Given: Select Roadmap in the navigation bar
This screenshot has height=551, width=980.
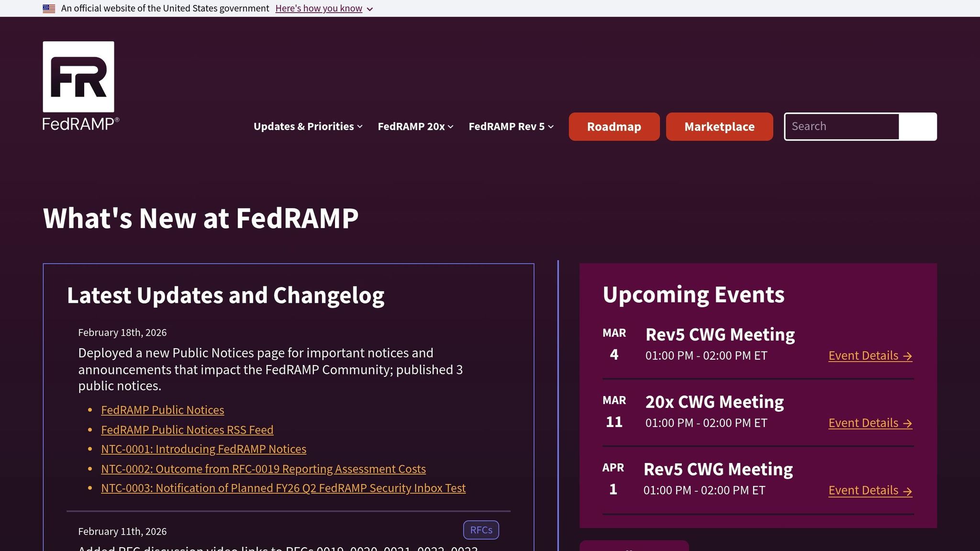Looking at the screenshot, I should (x=613, y=126).
